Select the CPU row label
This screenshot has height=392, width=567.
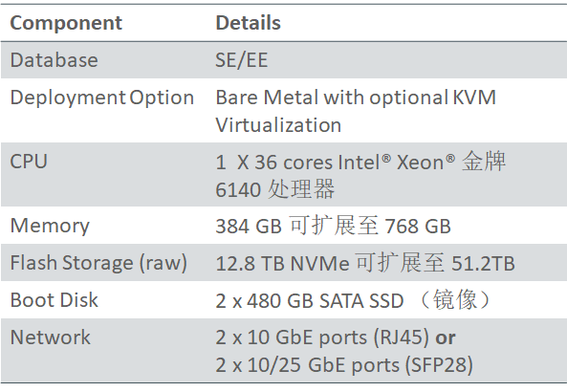[x=29, y=162]
